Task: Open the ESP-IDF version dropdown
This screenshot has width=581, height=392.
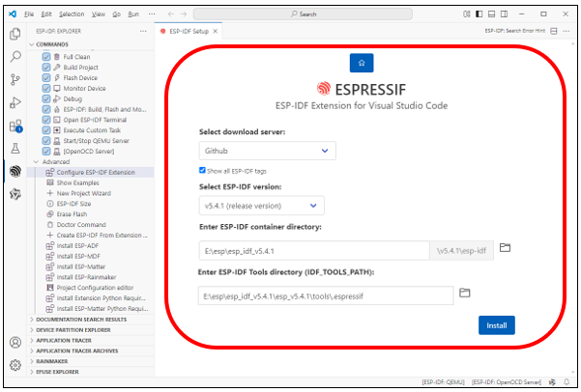Action: 262,206
